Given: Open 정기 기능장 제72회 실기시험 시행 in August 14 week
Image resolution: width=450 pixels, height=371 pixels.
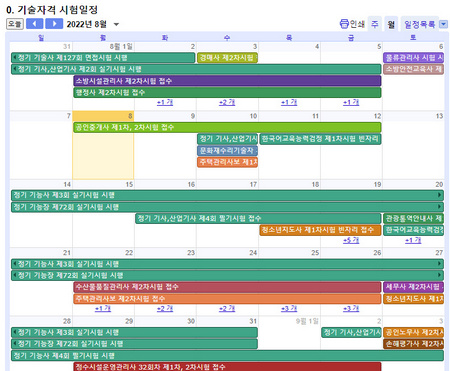Looking at the screenshot, I should (227, 207).
